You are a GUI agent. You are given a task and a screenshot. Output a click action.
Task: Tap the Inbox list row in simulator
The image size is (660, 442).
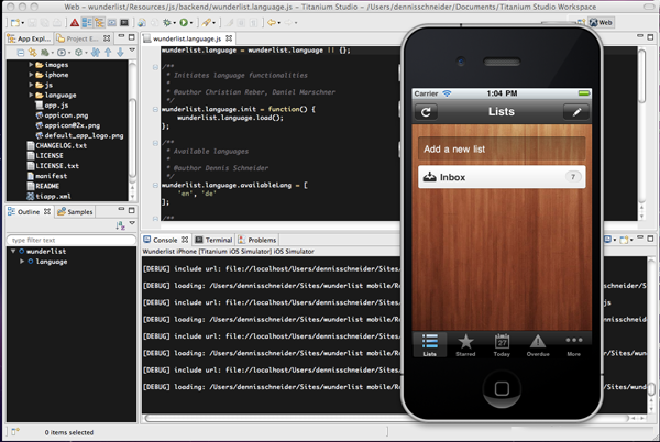click(x=501, y=177)
